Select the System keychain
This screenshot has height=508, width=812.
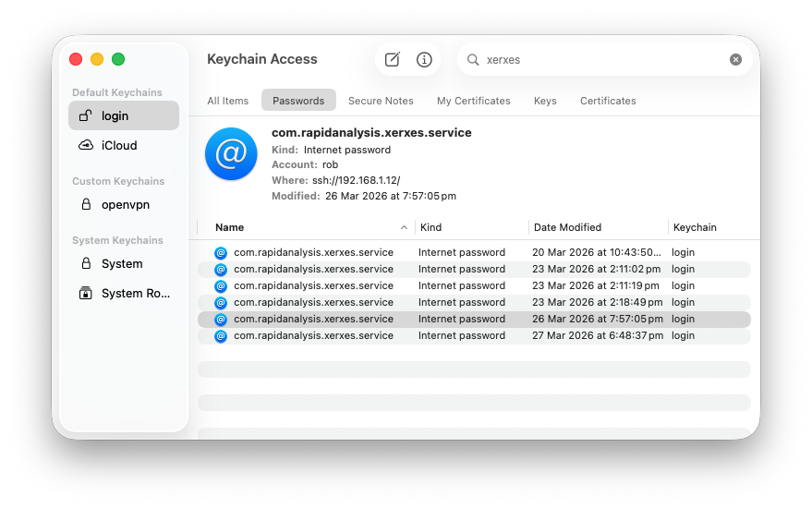(124, 263)
